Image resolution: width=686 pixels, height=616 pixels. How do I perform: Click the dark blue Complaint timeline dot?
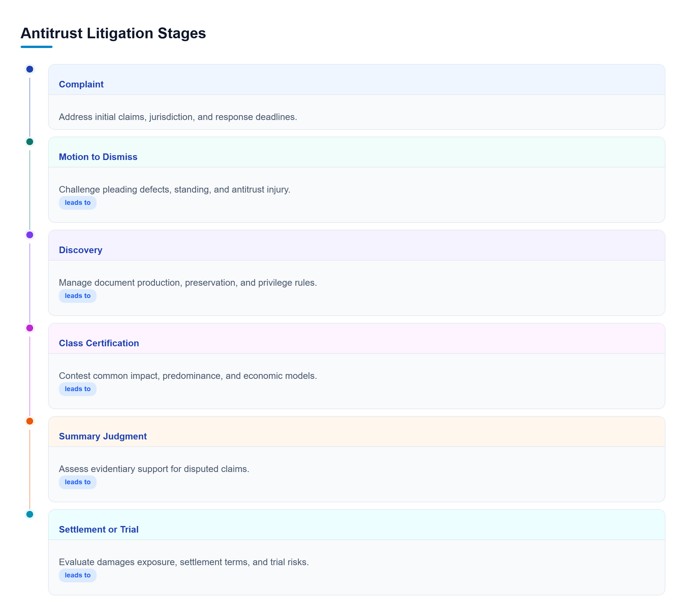pos(30,69)
